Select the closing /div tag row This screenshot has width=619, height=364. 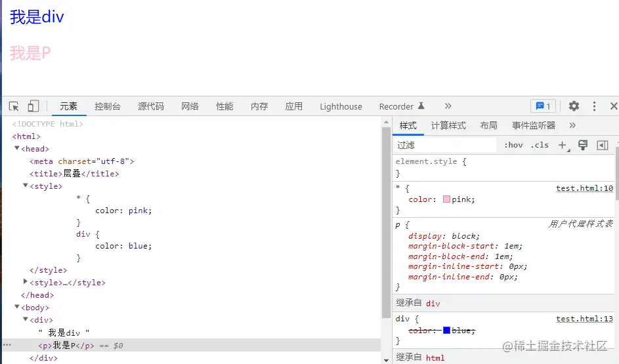(x=43, y=357)
